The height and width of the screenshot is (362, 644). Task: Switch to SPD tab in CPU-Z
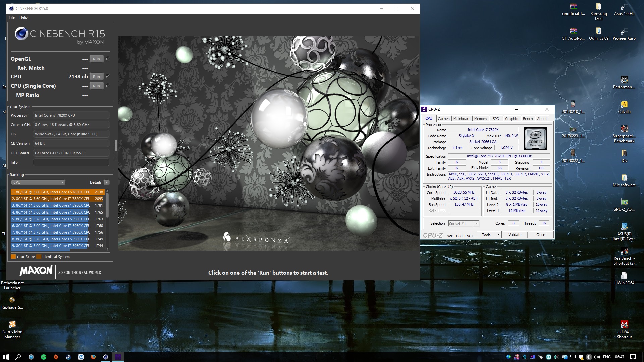point(496,119)
